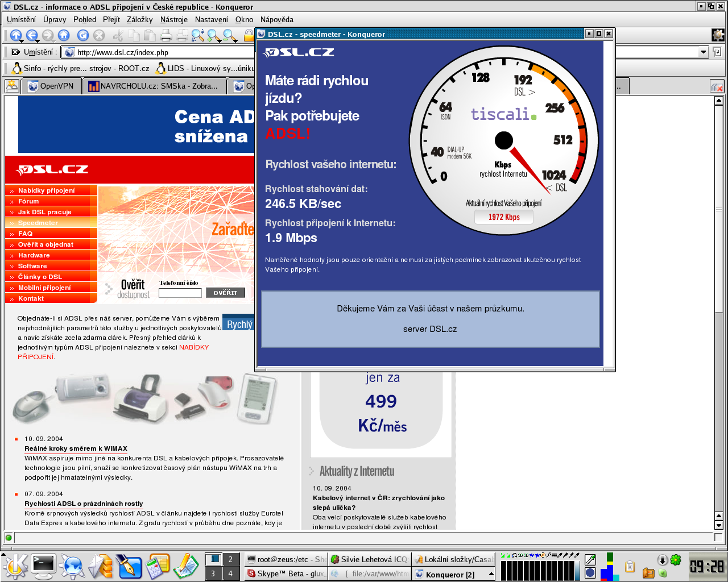Switch to the NAVRCHOLU.cz SMSka tab

(x=154, y=86)
